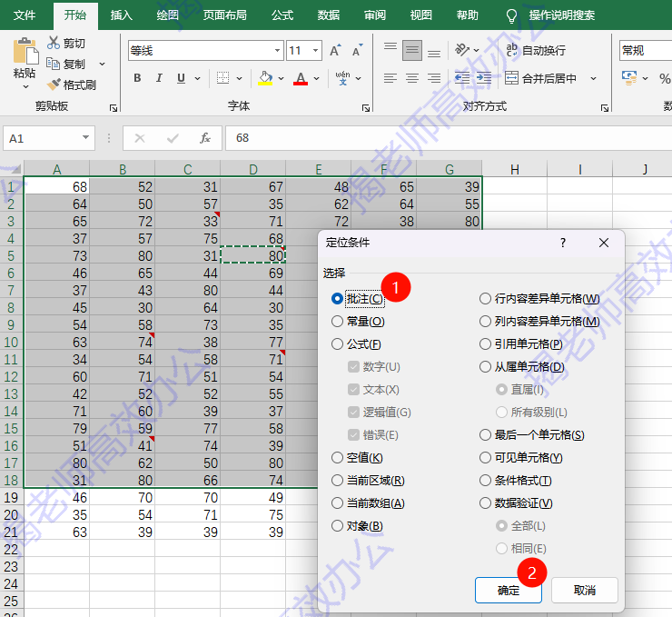Click the Insert Function fx icon

(x=205, y=138)
